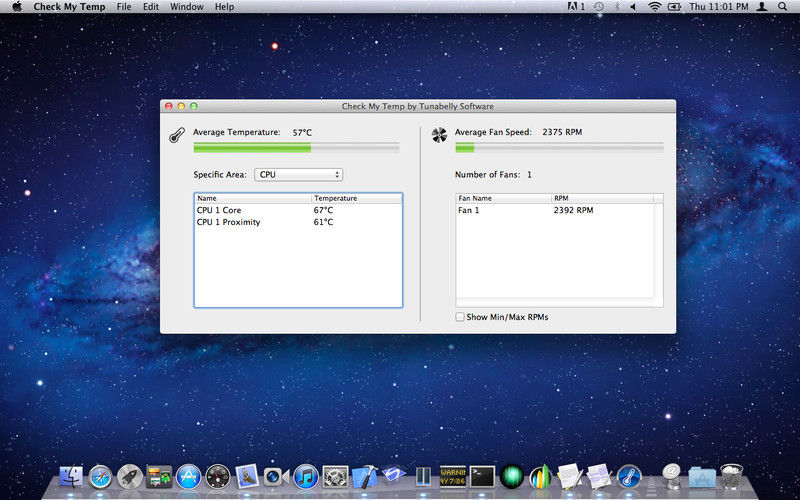
Task: Open Mission Control in the dock
Action: pyautogui.click(x=159, y=477)
